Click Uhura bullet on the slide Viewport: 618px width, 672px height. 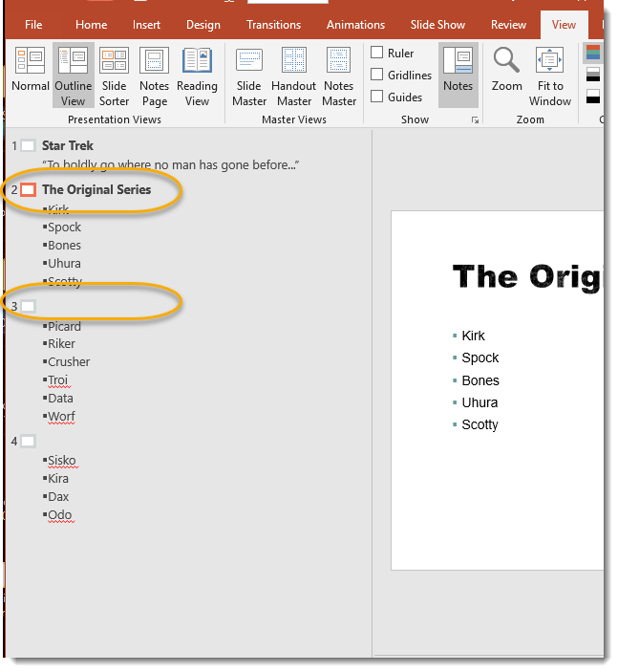[x=479, y=402]
